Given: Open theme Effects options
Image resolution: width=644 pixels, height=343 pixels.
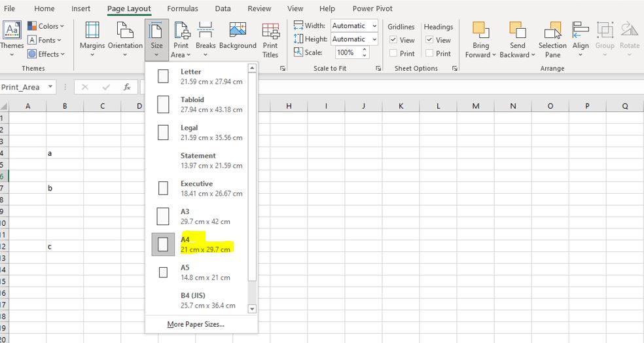Looking at the screenshot, I should pos(46,54).
